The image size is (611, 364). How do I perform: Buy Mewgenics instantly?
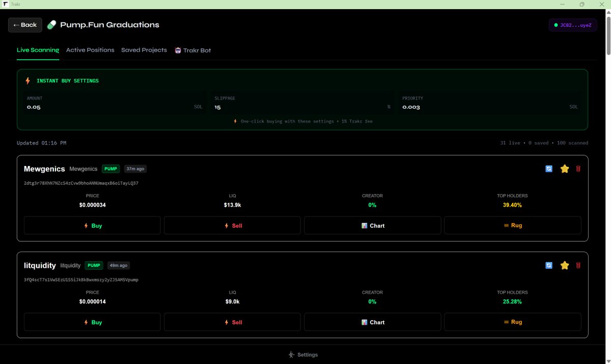point(92,226)
